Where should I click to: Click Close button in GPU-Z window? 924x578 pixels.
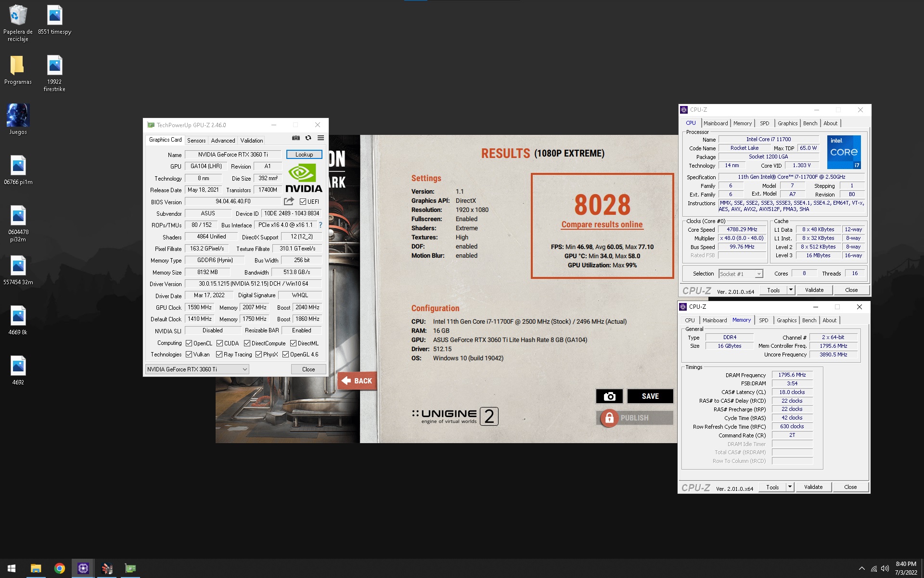pyautogui.click(x=308, y=369)
